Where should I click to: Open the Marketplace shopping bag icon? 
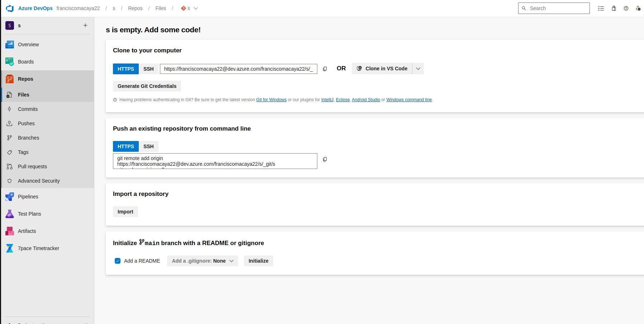pos(614,8)
